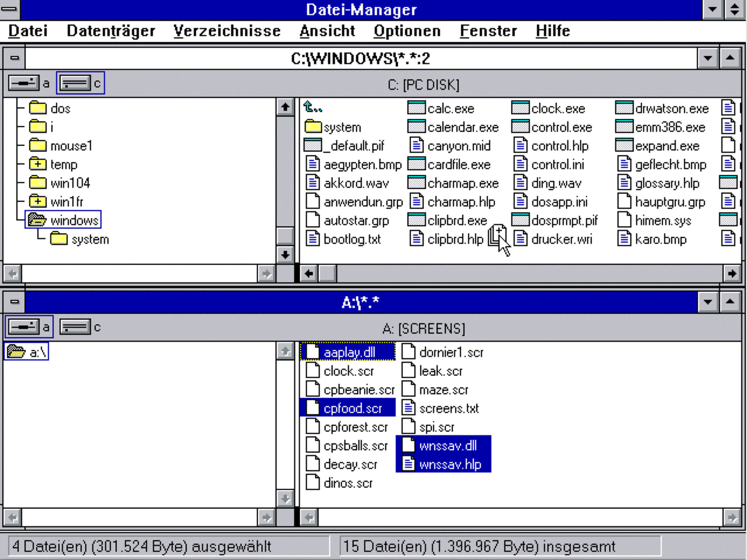Click the canyon.mid file icon
The width and height of the screenshot is (747, 560).
417,145
